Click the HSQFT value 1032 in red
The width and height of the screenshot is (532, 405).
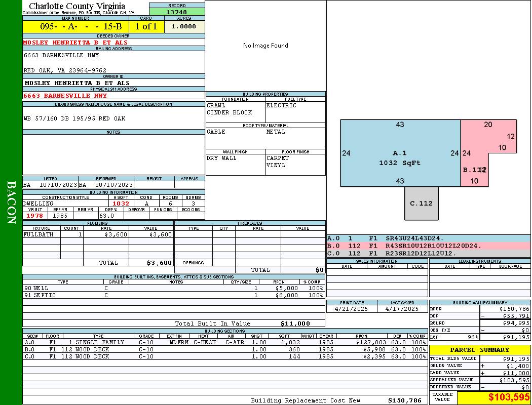121,204
